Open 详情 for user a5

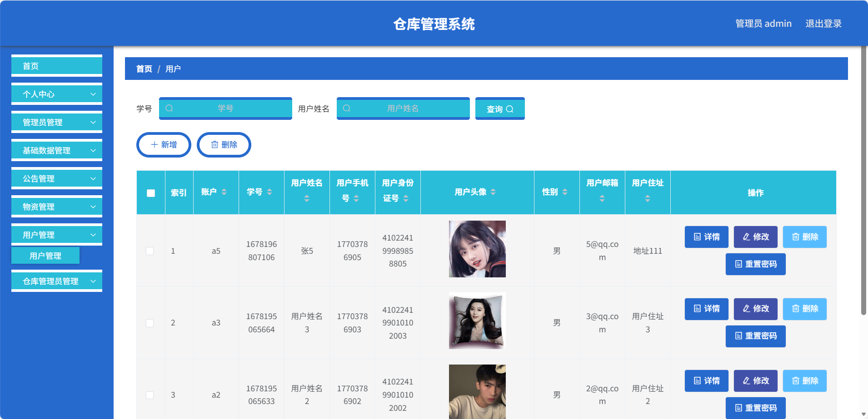click(x=707, y=237)
